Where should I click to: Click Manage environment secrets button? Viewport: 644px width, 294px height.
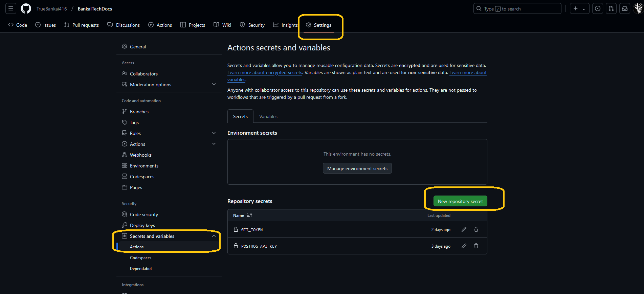[357, 168]
